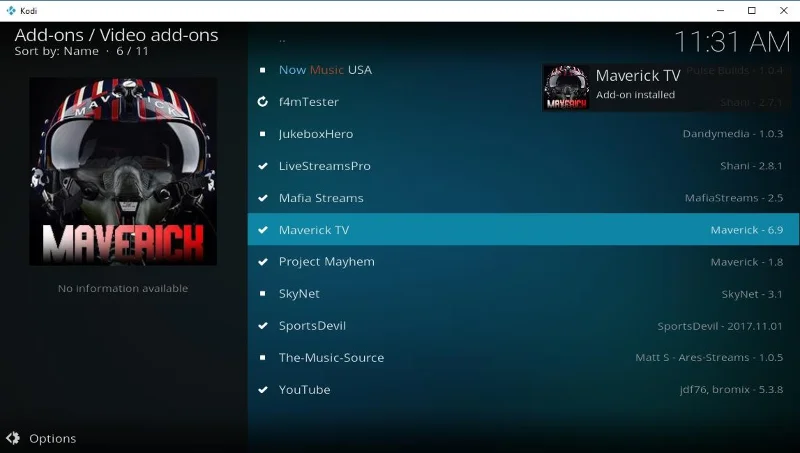The image size is (800, 453).
Task: Open the LiveStreamsPro add-on
Action: tap(523, 166)
